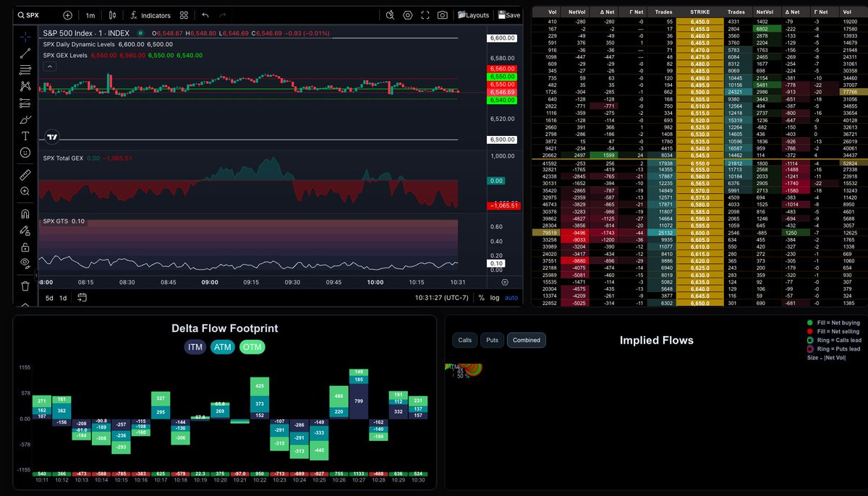Open the Fibonacci and gann tools

coord(25,69)
